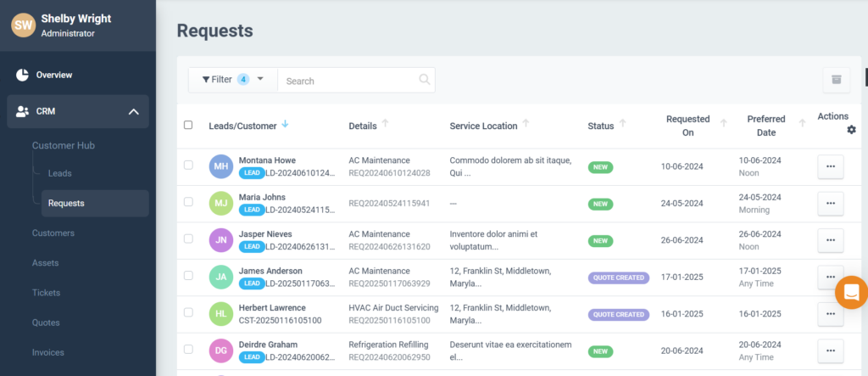Open the orange chat support widget
Viewport: 868px width, 376px height.
850,292
